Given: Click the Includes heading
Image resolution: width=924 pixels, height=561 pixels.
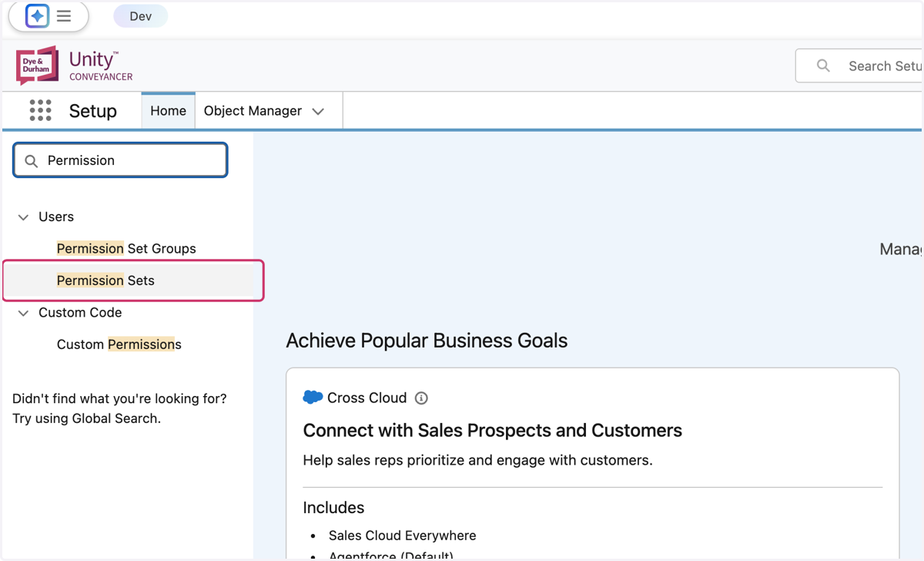Looking at the screenshot, I should (x=333, y=508).
